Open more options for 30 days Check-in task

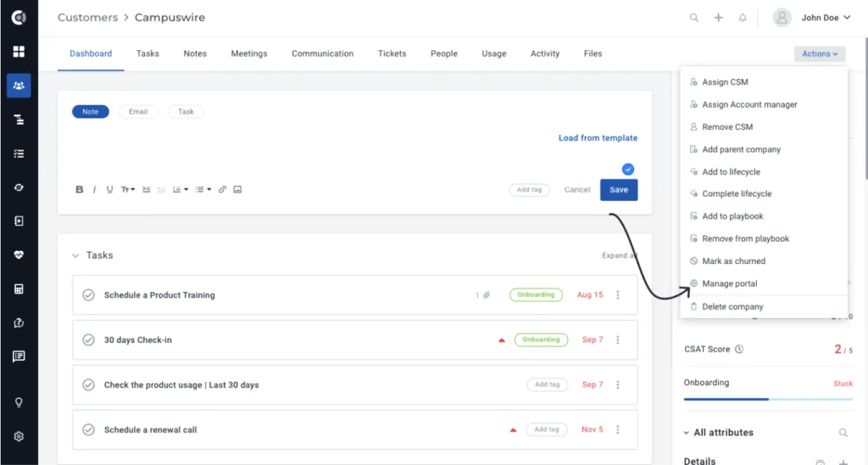(618, 339)
